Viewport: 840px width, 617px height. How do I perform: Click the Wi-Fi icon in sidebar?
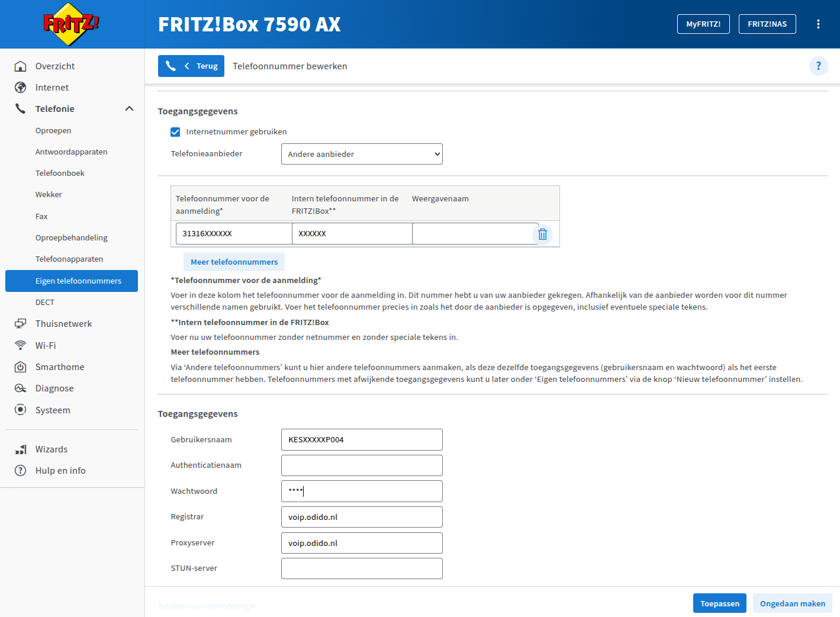pyautogui.click(x=20, y=345)
